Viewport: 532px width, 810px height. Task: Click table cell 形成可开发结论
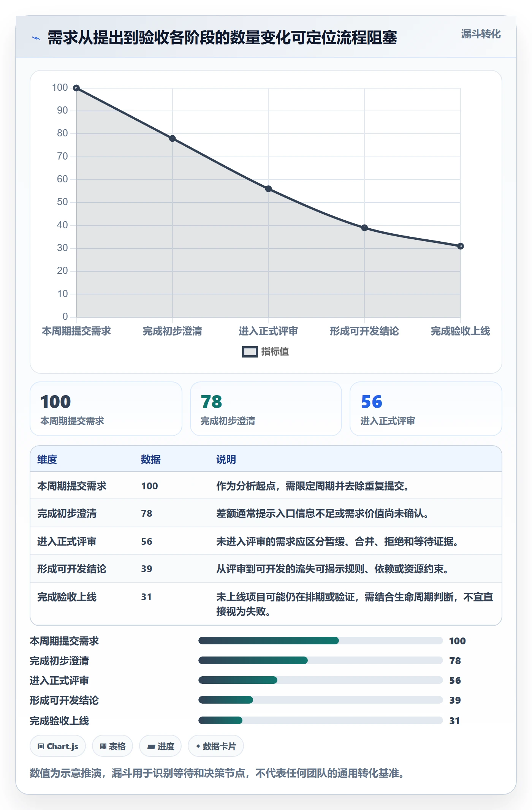72,569
